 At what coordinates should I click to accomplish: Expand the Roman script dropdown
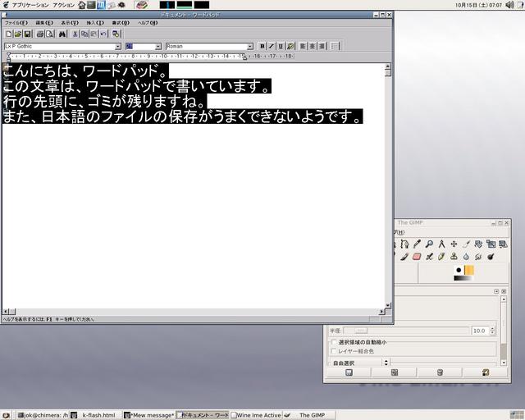coord(250,47)
